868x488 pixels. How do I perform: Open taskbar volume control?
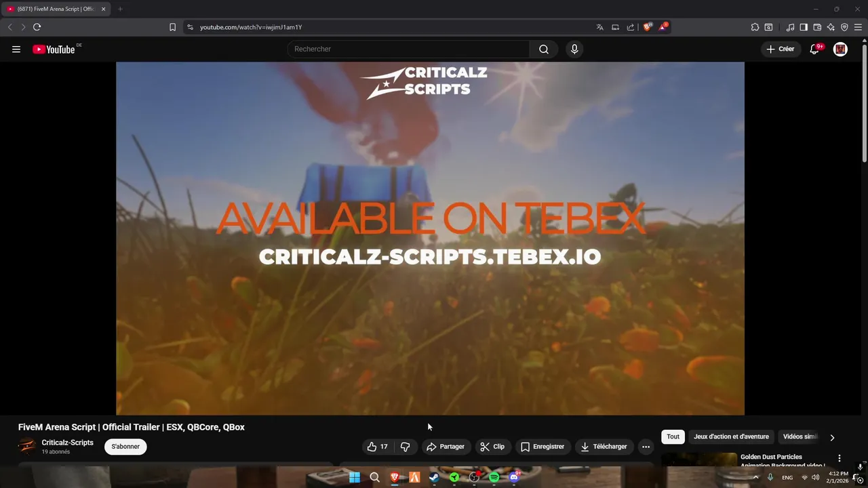tap(815, 477)
